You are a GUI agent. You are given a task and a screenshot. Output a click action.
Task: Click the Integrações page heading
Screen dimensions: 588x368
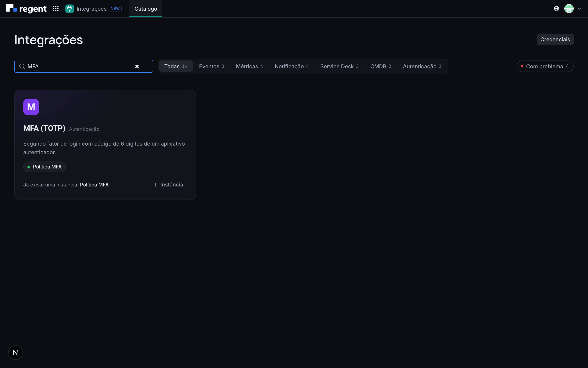[x=49, y=40]
